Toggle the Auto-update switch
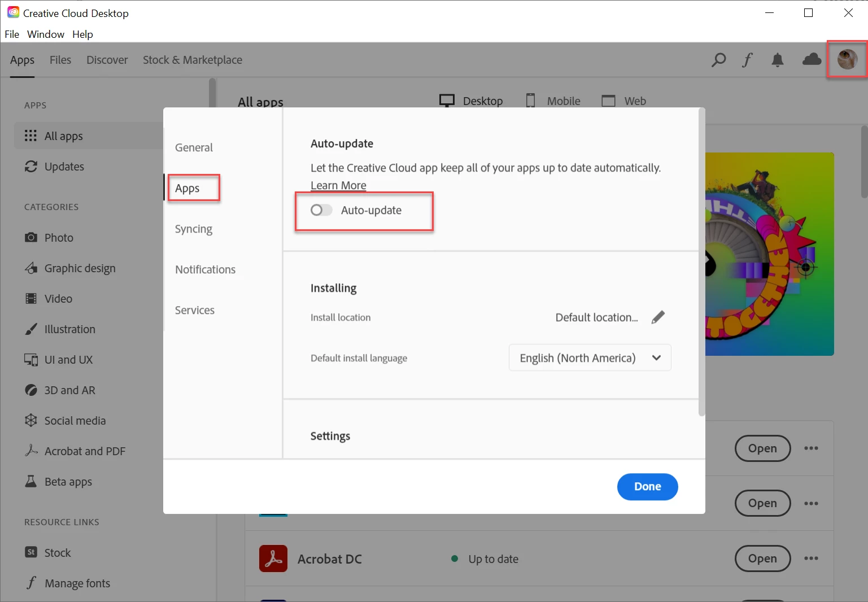Viewport: 868px width, 602px height. tap(321, 210)
